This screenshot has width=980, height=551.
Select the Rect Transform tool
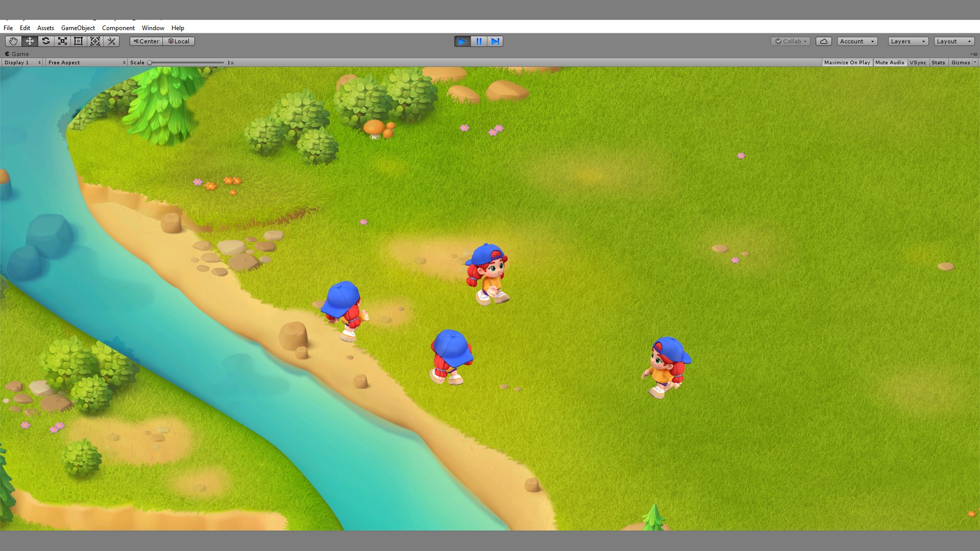tap(79, 41)
